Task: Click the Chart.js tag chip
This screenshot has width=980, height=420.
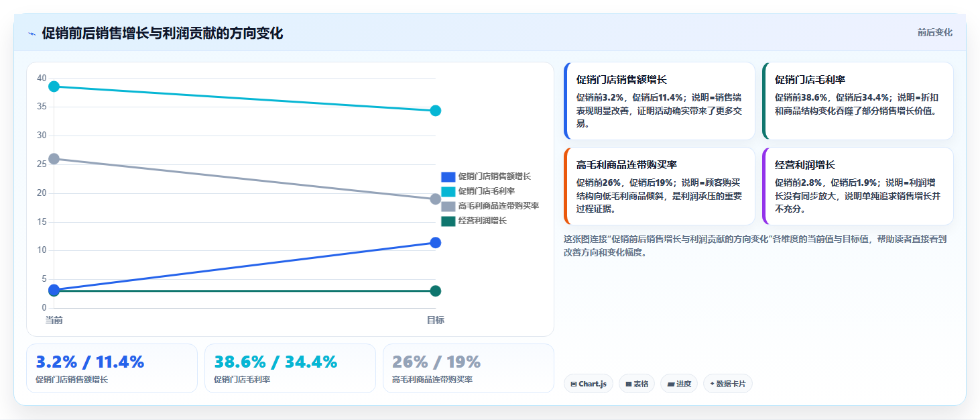Action: point(589,384)
